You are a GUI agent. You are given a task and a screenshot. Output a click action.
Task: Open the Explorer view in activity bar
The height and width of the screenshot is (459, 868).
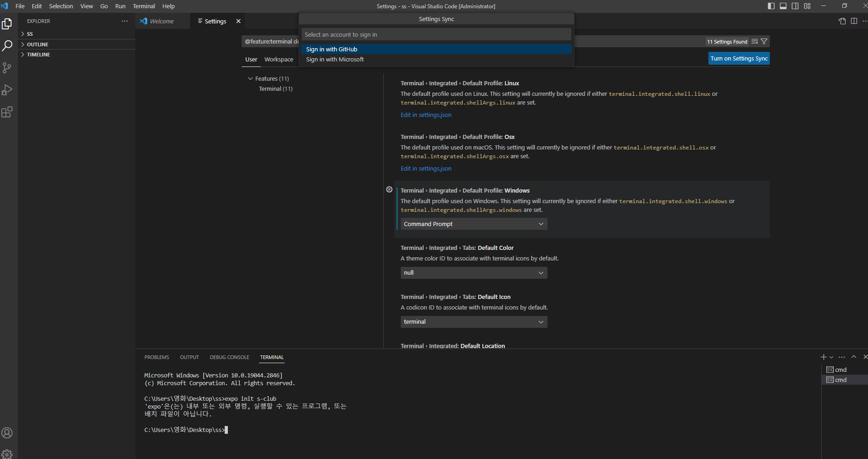[x=7, y=24]
